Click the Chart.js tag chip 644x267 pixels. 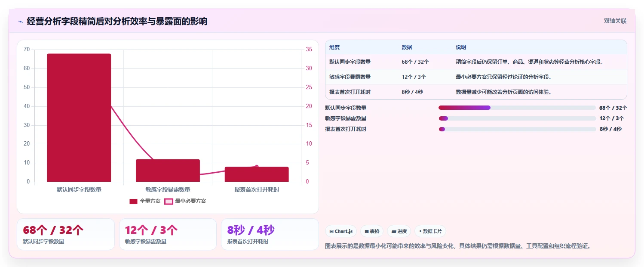[341, 231]
